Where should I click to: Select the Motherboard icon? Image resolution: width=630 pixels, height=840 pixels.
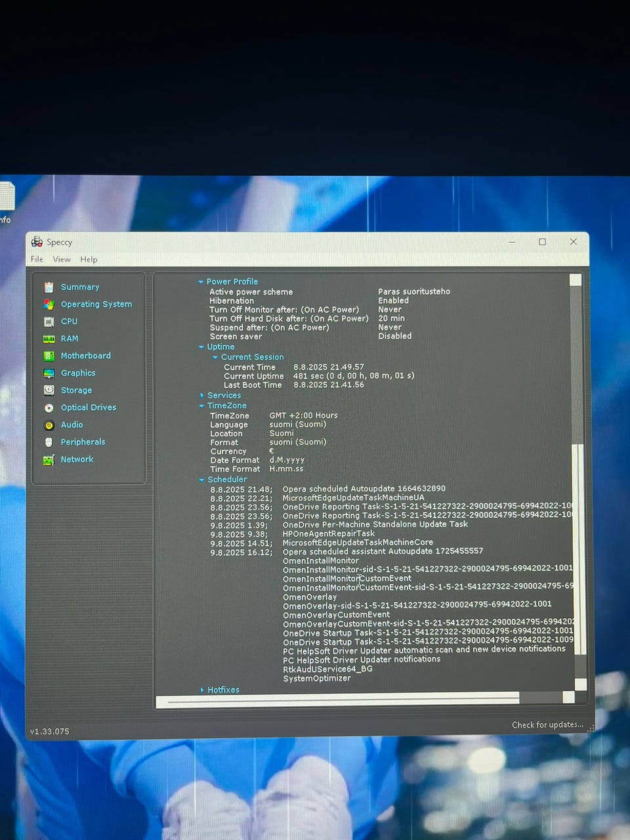49,356
